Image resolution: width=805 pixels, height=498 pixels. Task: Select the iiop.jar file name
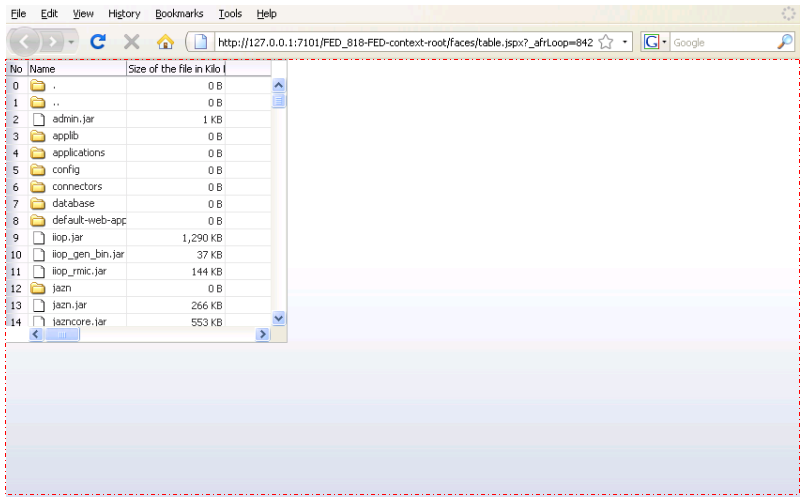pos(67,238)
